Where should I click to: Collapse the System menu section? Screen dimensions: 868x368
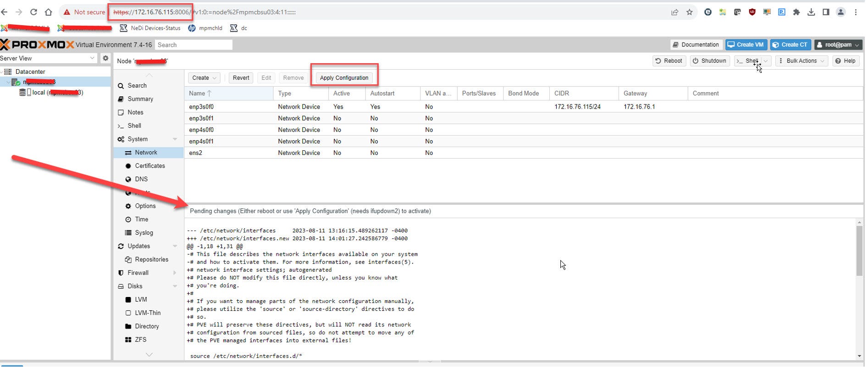pos(175,139)
